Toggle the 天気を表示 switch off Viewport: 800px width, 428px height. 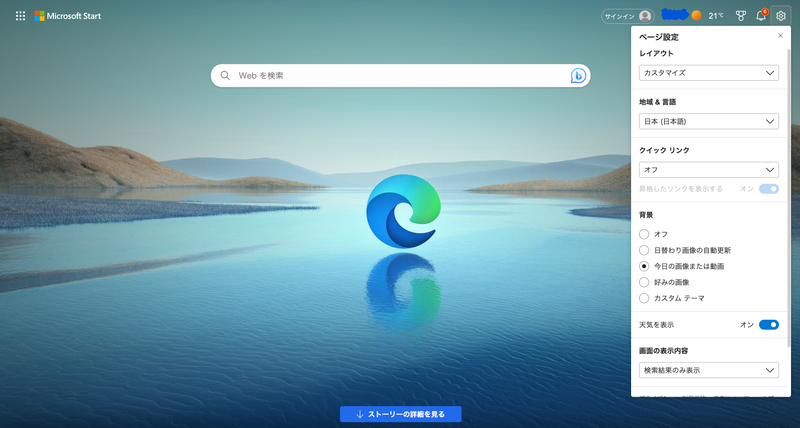tap(768, 325)
